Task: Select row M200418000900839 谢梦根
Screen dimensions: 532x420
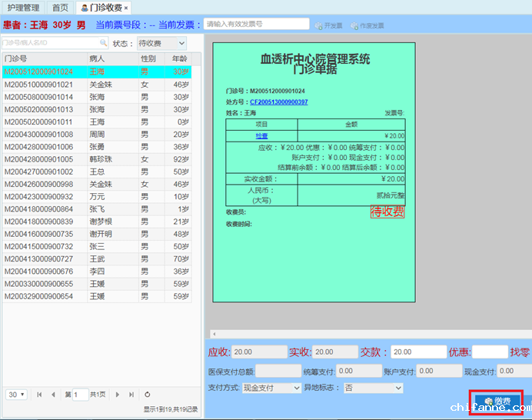Action: (97, 222)
